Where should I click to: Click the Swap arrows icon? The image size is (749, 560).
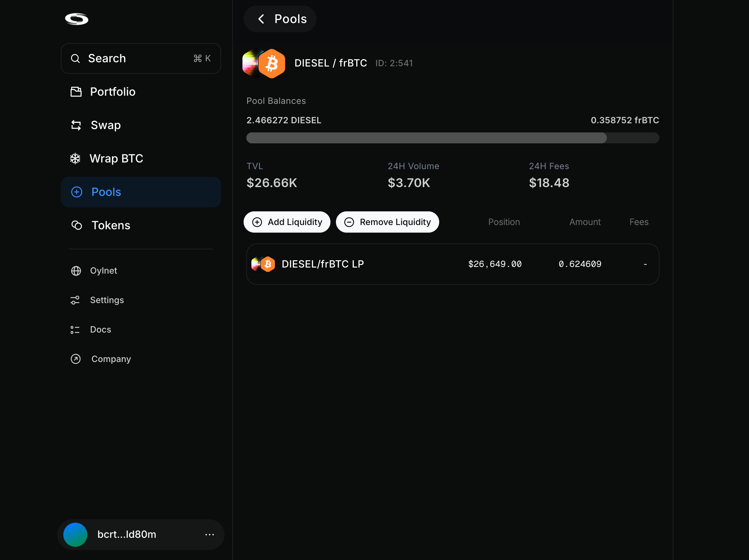click(76, 125)
